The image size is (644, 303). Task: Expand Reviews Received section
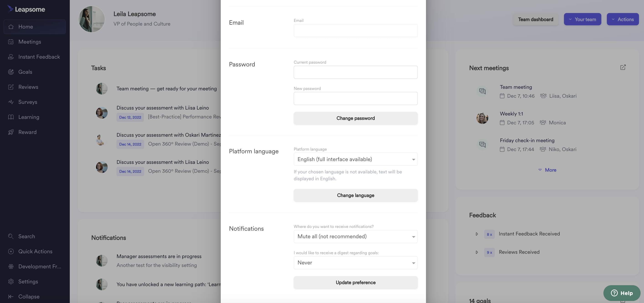(477, 252)
